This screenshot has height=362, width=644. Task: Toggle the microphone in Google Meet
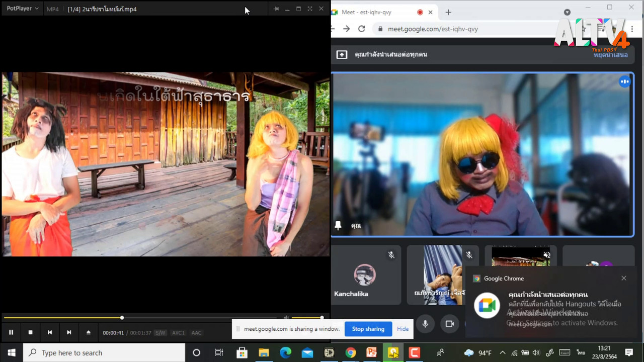[x=425, y=324]
